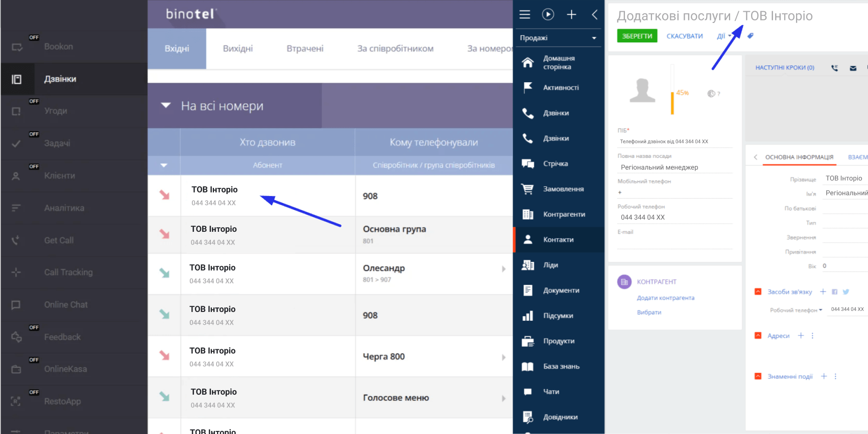This screenshot has width=868, height=434.
Task: Open the Дії actions dropdown
Action: coord(724,36)
